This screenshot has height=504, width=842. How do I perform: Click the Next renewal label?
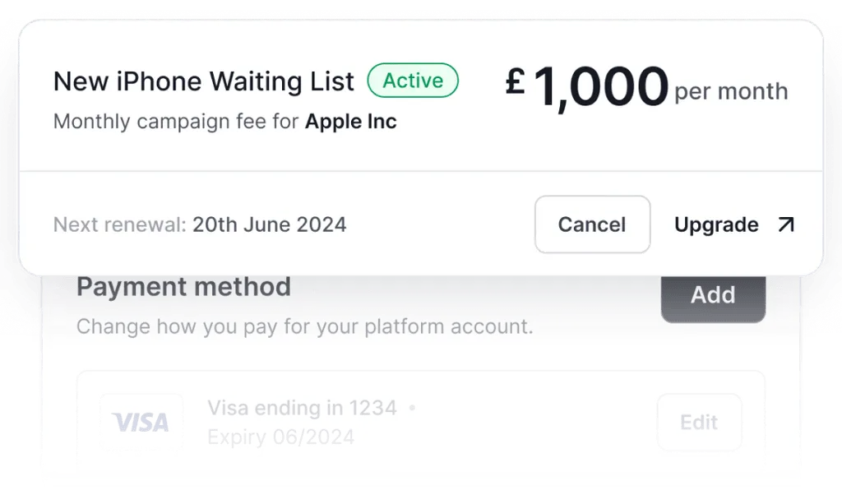point(119,224)
